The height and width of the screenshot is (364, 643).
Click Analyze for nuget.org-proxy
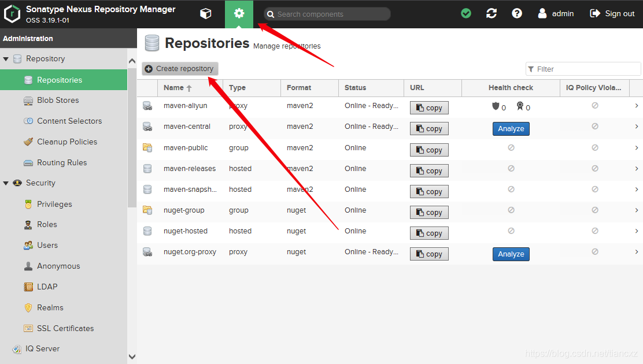pos(511,254)
